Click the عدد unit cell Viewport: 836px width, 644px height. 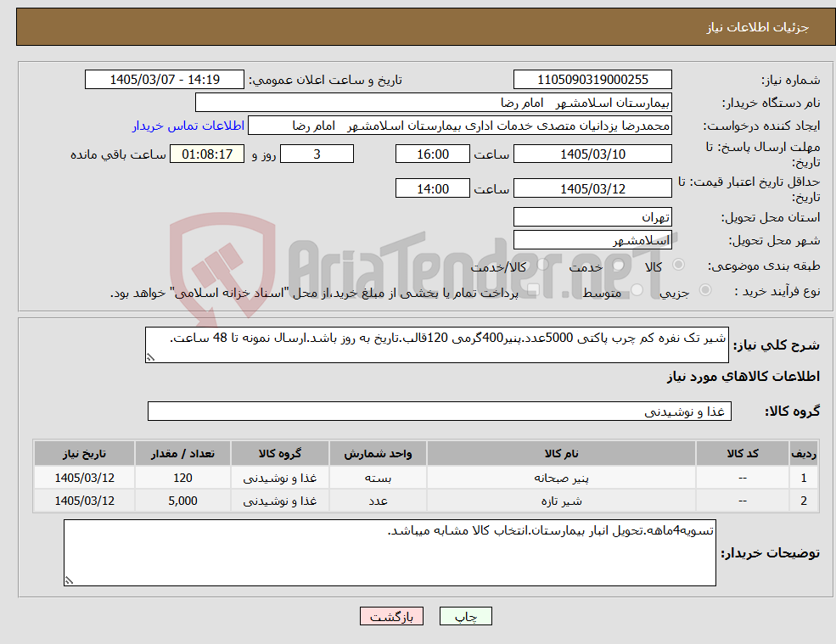tap(378, 501)
